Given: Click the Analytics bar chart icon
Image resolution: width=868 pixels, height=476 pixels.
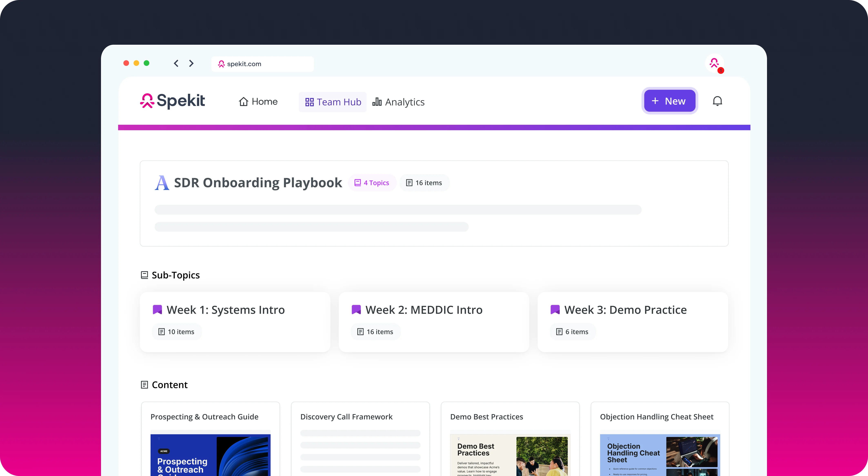Looking at the screenshot, I should point(377,102).
